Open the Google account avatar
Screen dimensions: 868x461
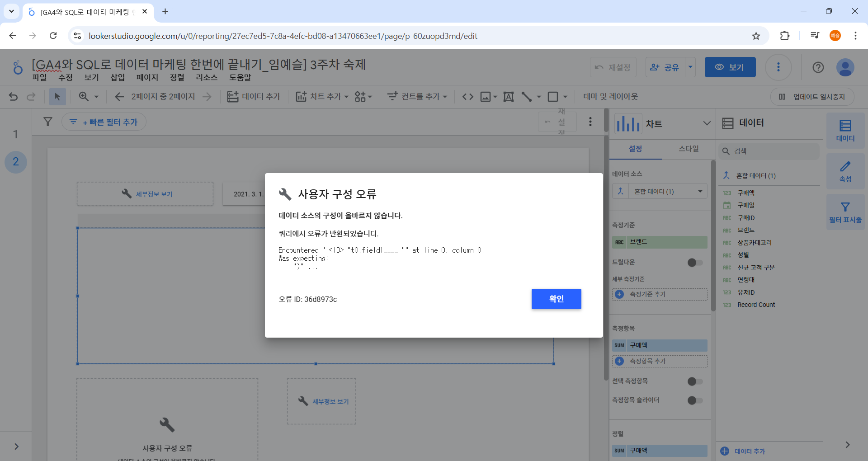click(845, 67)
